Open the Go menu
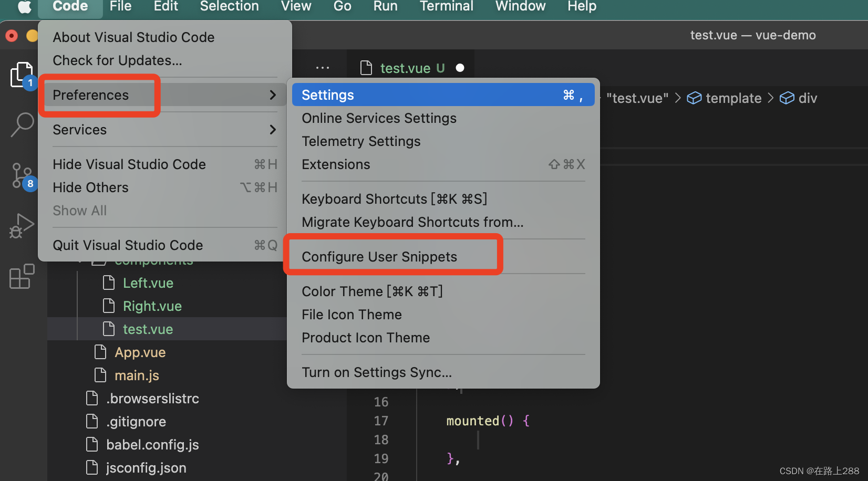 click(x=342, y=6)
